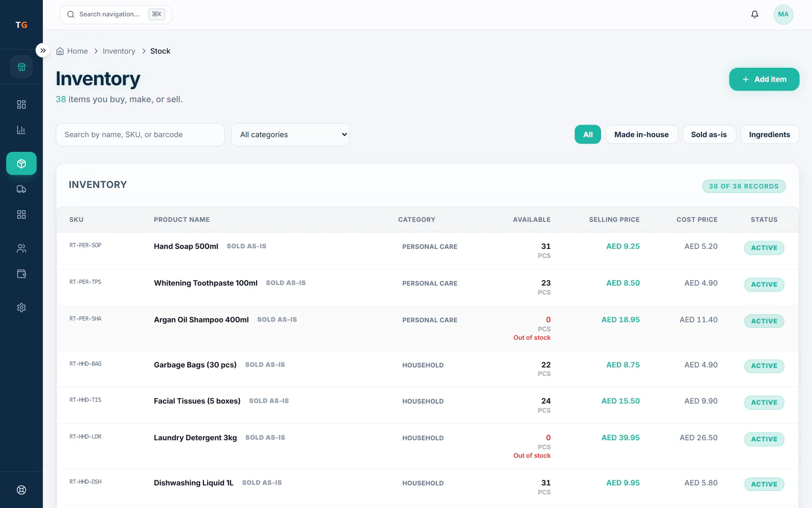The image size is (812, 508).
Task: Filter by Made in-house
Action: (642, 135)
